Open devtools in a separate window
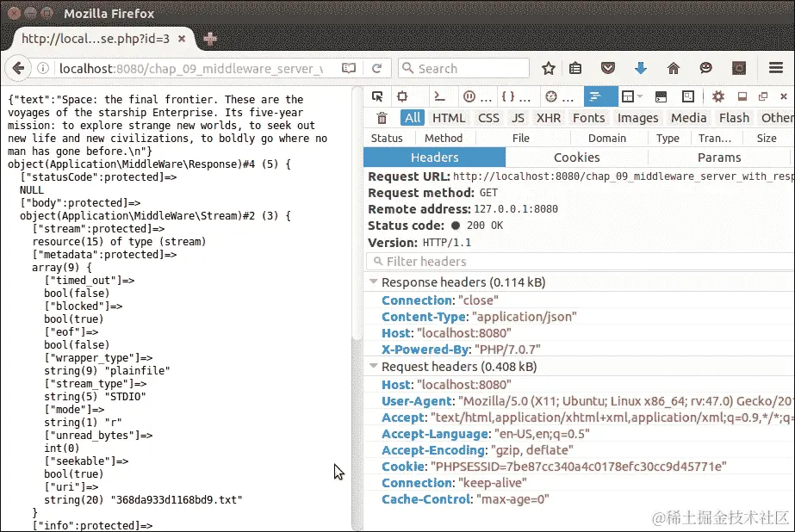Screen dimensions: 795x532 (x=762, y=96)
